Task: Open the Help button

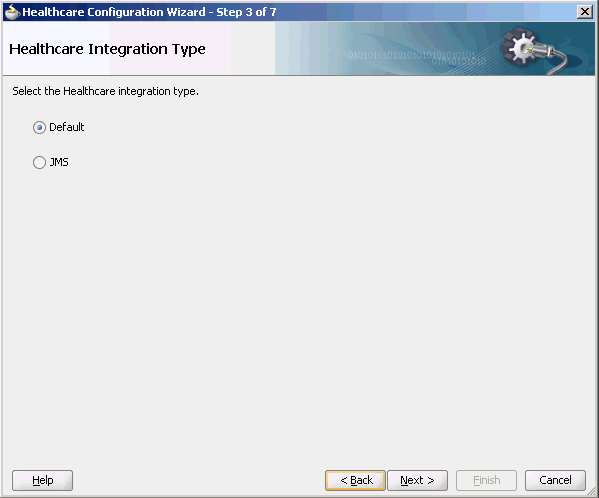Action: (x=42, y=480)
